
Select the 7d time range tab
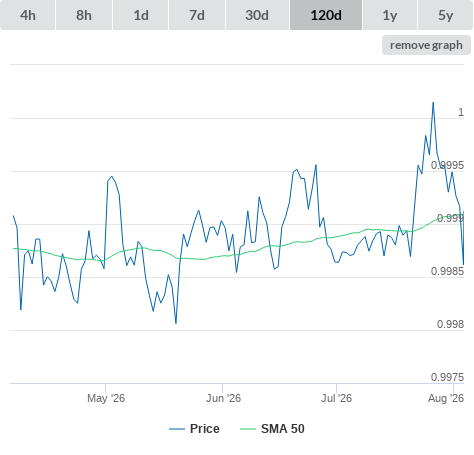pos(197,15)
